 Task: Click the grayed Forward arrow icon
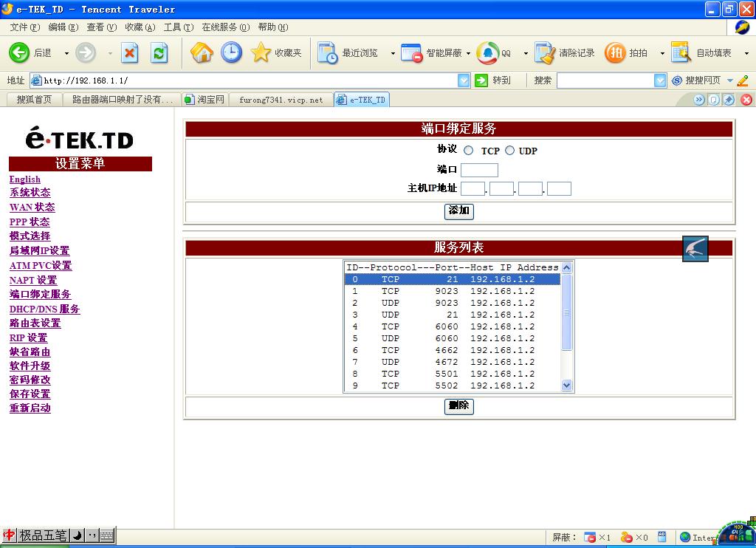(x=86, y=52)
